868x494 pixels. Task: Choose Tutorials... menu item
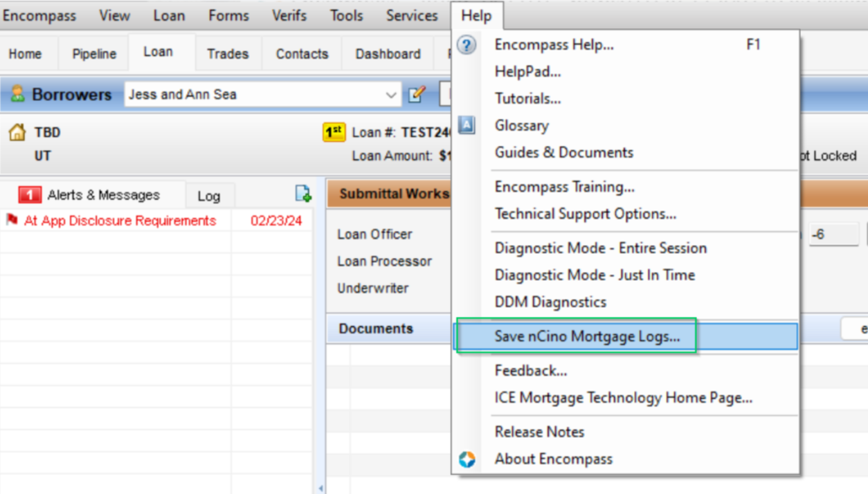(625, 99)
